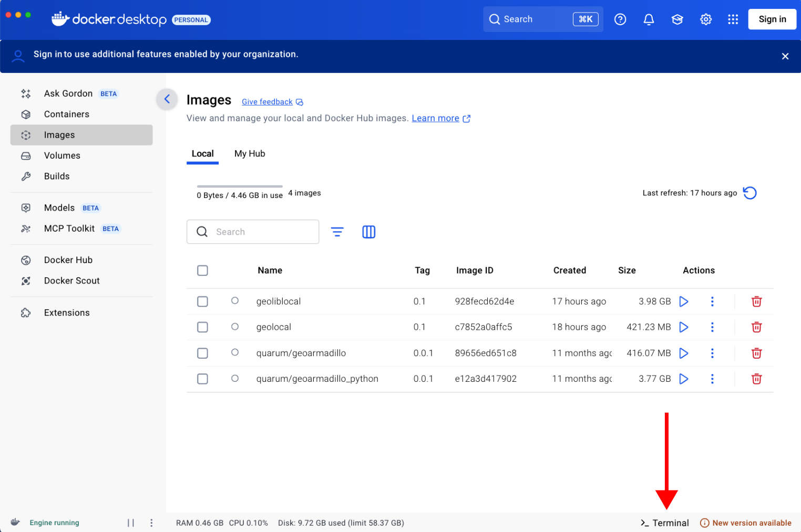Dismiss the sign-in banner

(x=785, y=56)
